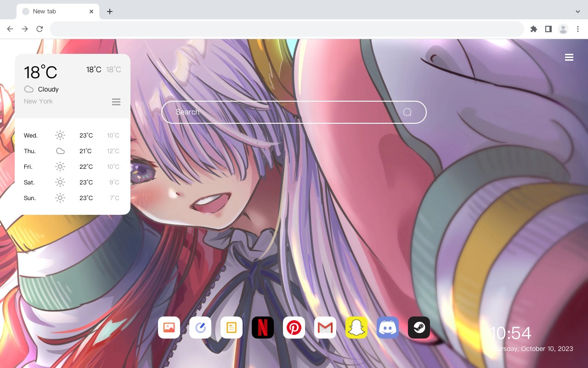The width and height of the screenshot is (588, 368).
Task: Open the page hamburger menu top right
Action: (x=569, y=57)
